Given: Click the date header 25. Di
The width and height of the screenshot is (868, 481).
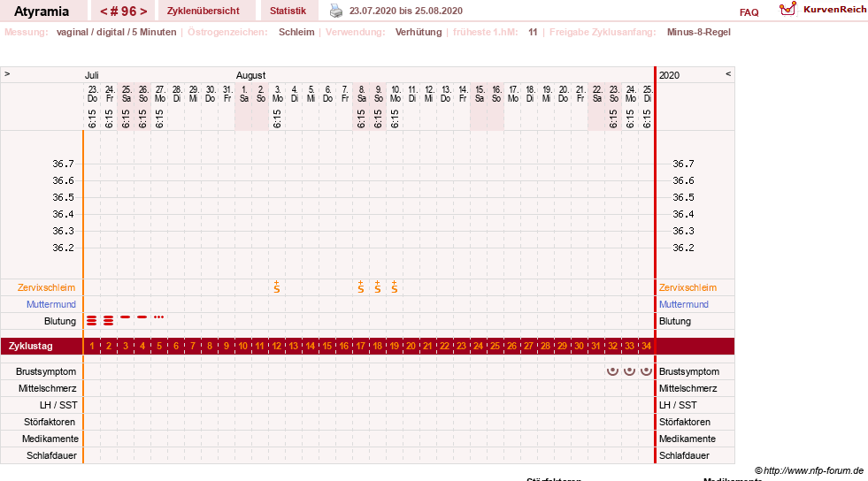Looking at the screenshot, I should click(647, 94).
